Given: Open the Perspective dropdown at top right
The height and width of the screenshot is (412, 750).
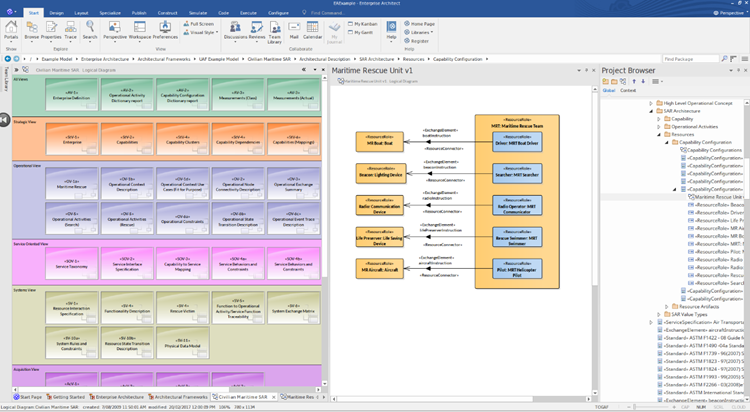Looking at the screenshot, I should pyautogui.click(x=728, y=13).
